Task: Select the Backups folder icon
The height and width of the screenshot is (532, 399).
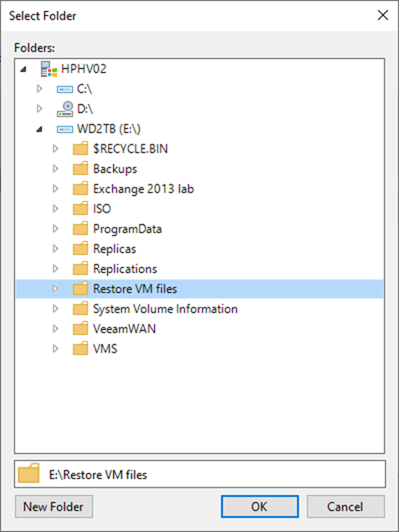Action: pos(80,169)
